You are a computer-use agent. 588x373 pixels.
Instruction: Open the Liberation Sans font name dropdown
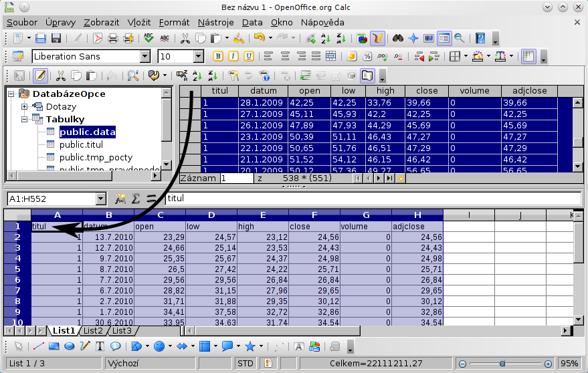[x=144, y=57]
